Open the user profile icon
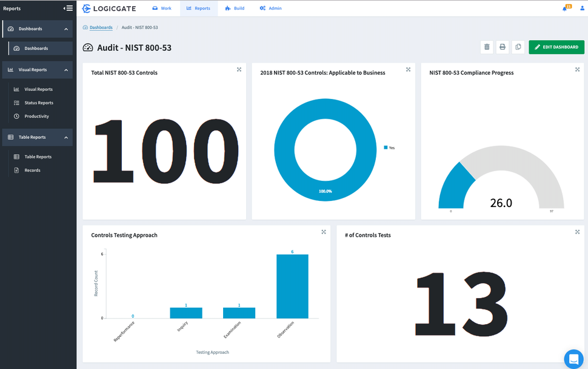Image resolution: width=588 pixels, height=369 pixels. 583,8
